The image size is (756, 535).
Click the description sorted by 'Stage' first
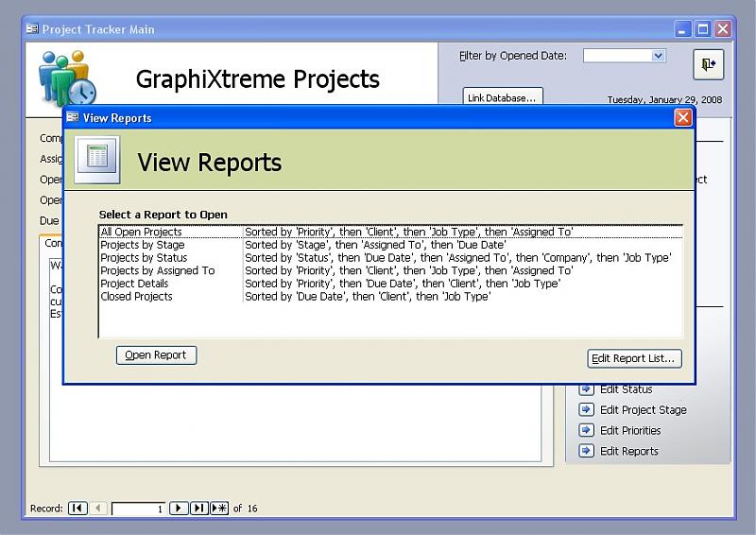[375, 245]
